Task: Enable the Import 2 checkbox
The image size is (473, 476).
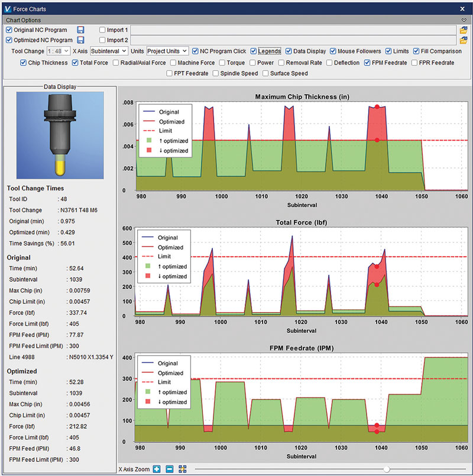Action: pos(102,40)
